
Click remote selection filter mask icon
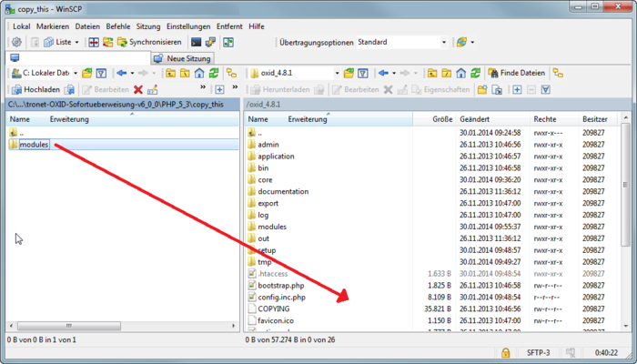click(546, 90)
